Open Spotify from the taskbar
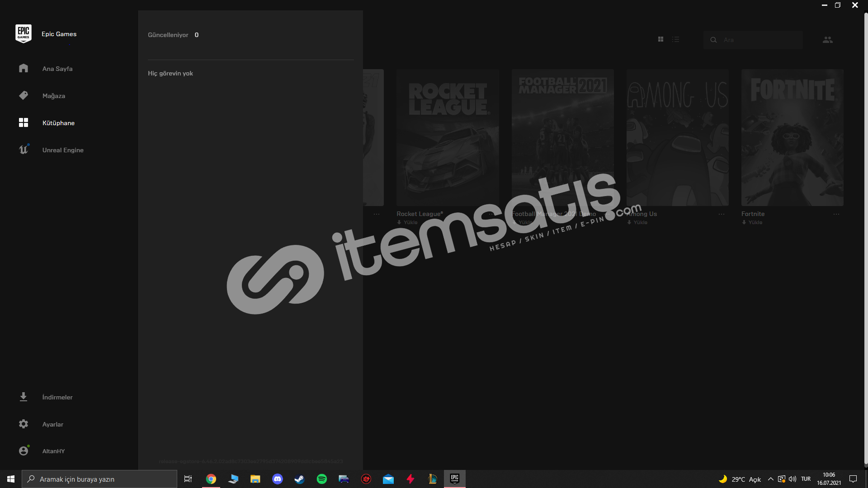The image size is (868, 488). 322,479
